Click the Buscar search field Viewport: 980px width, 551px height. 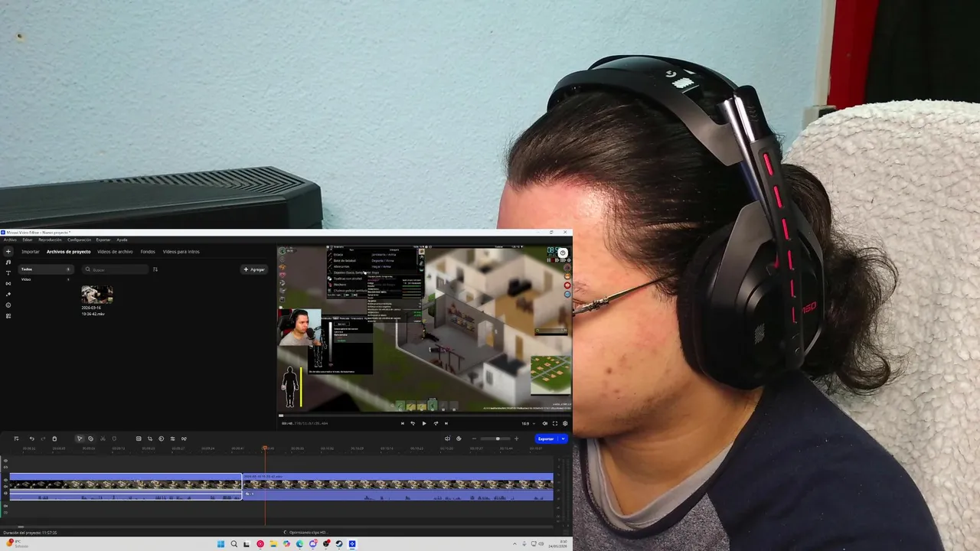pyautogui.click(x=116, y=269)
